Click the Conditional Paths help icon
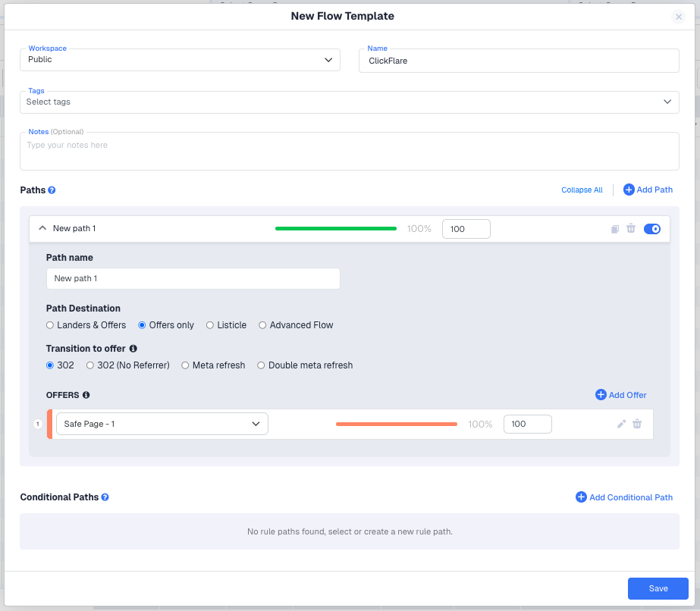The image size is (700, 611). [x=105, y=497]
